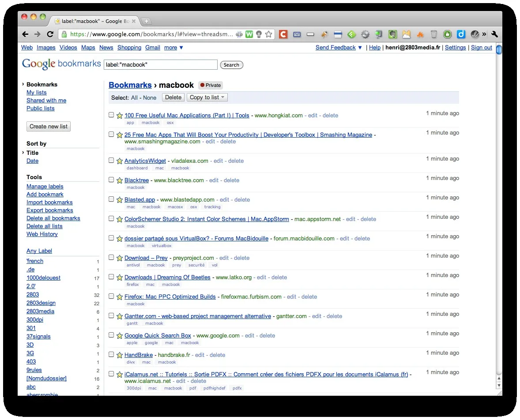Image resolution: width=520 pixels, height=420 pixels.
Task: Click the trash can extension icon
Action: click(x=434, y=34)
